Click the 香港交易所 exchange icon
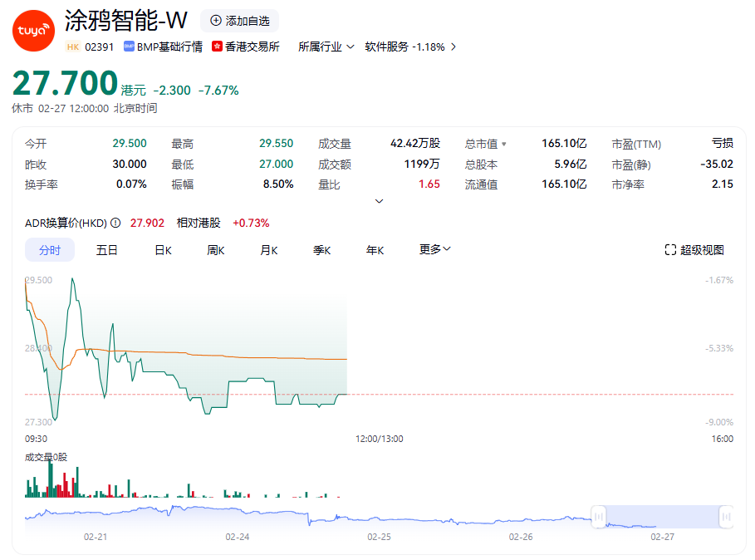The height and width of the screenshot is (560, 755). (x=218, y=47)
